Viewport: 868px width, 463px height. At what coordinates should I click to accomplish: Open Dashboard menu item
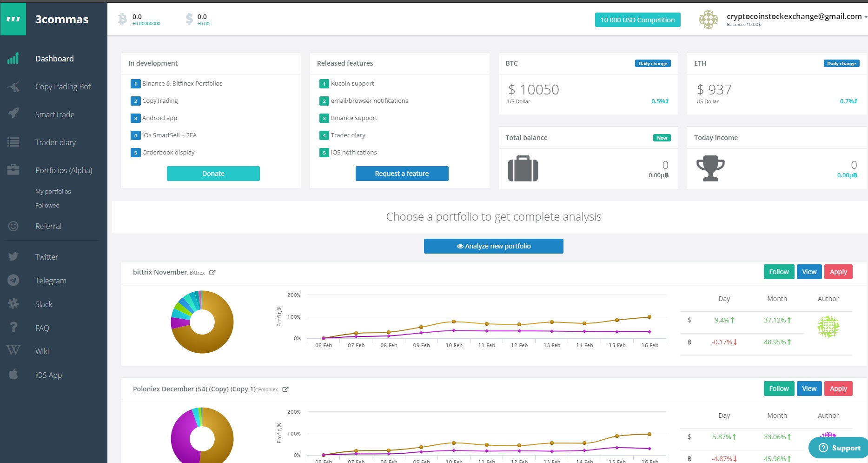tap(54, 59)
